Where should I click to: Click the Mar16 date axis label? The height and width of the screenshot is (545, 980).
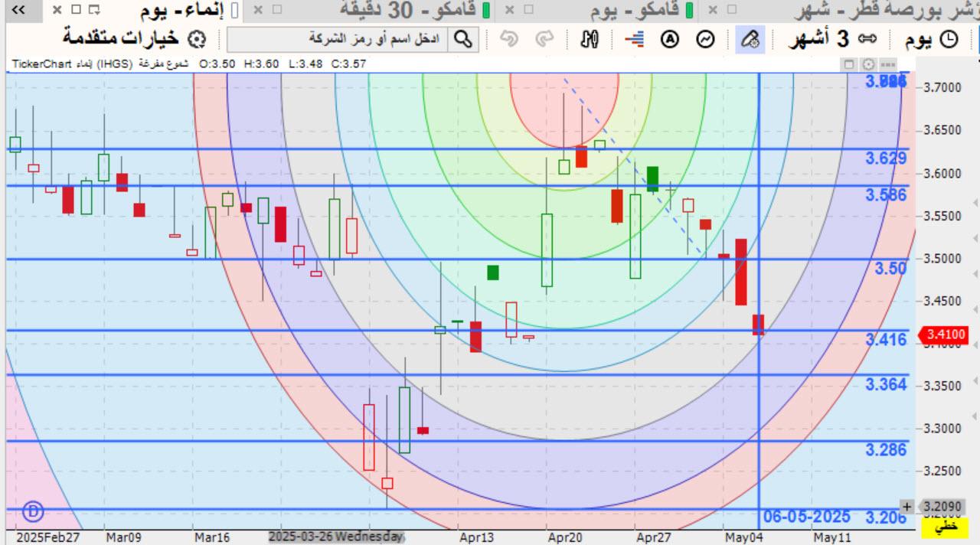pyautogui.click(x=212, y=537)
